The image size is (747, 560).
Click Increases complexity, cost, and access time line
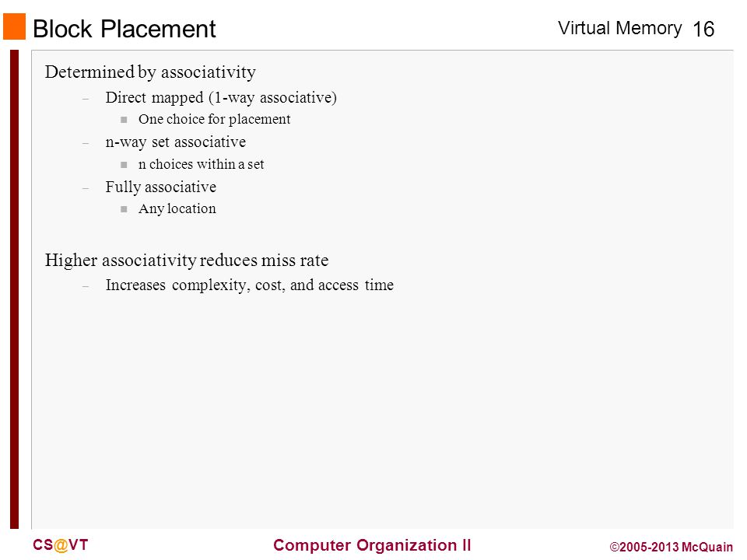250,285
